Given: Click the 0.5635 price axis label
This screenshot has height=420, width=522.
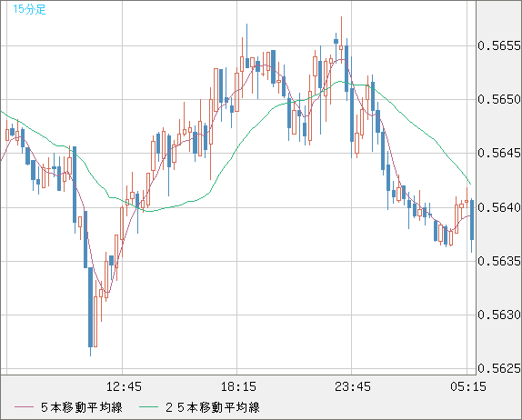Looking at the screenshot, I should [499, 261].
